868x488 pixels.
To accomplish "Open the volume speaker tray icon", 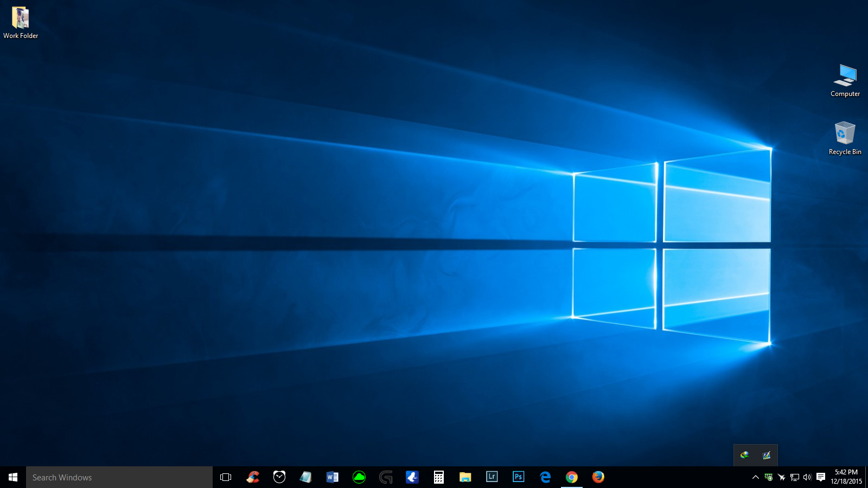I will pyautogui.click(x=807, y=477).
